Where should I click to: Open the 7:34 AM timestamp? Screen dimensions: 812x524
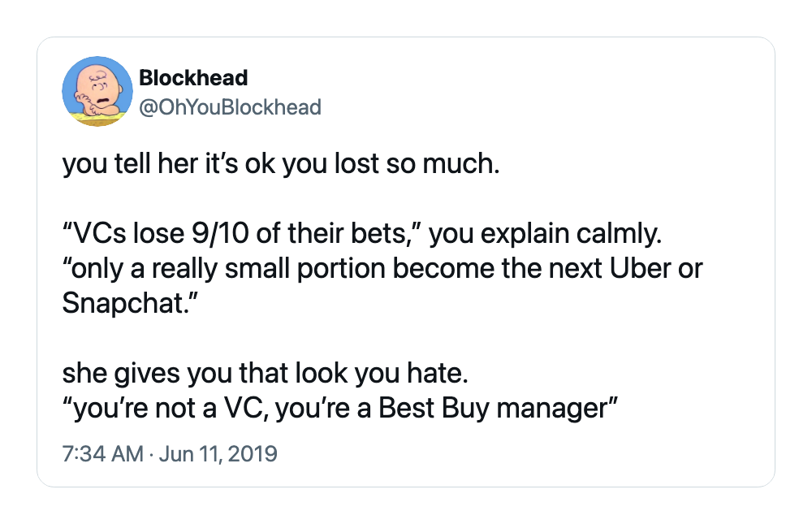102,453
